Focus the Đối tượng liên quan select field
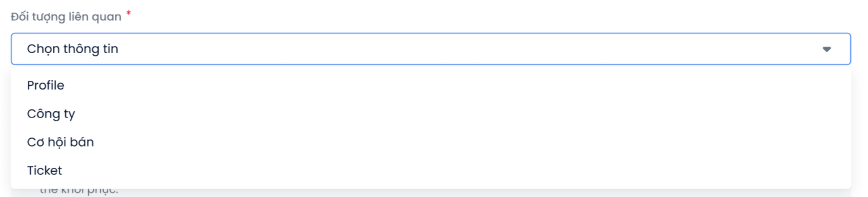This screenshot has height=197, width=868. coord(430,49)
